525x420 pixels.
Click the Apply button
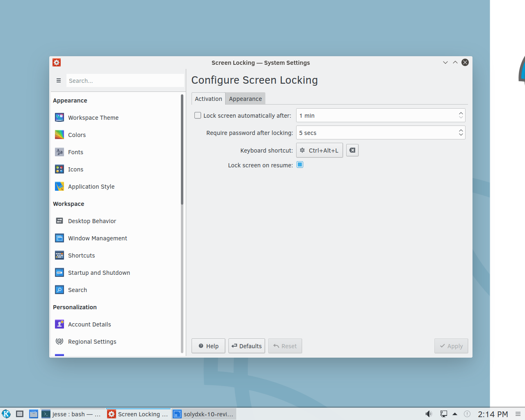[x=451, y=346]
